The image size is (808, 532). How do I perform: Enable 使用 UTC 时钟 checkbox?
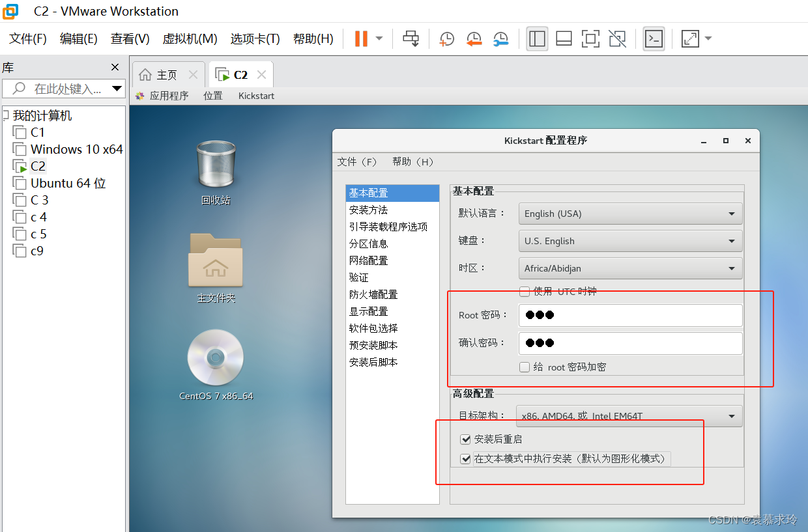point(525,292)
